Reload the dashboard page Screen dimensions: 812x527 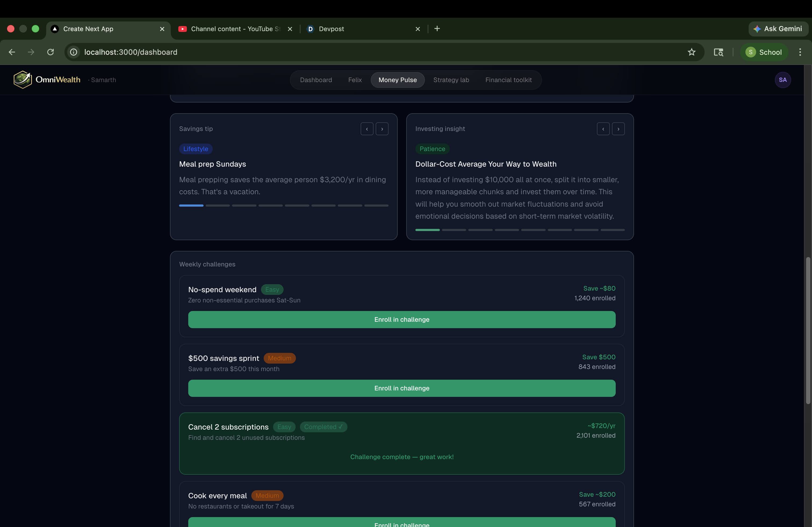50,52
